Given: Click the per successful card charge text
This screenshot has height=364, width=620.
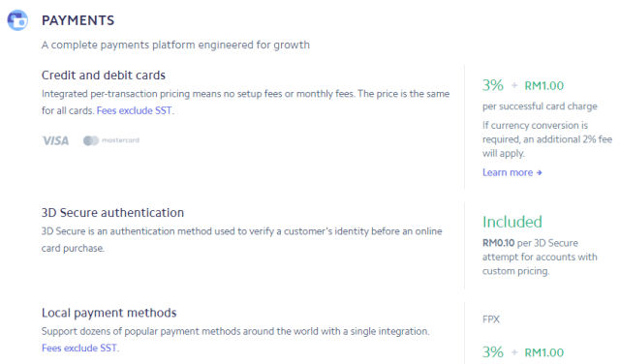Looking at the screenshot, I should 540,106.
